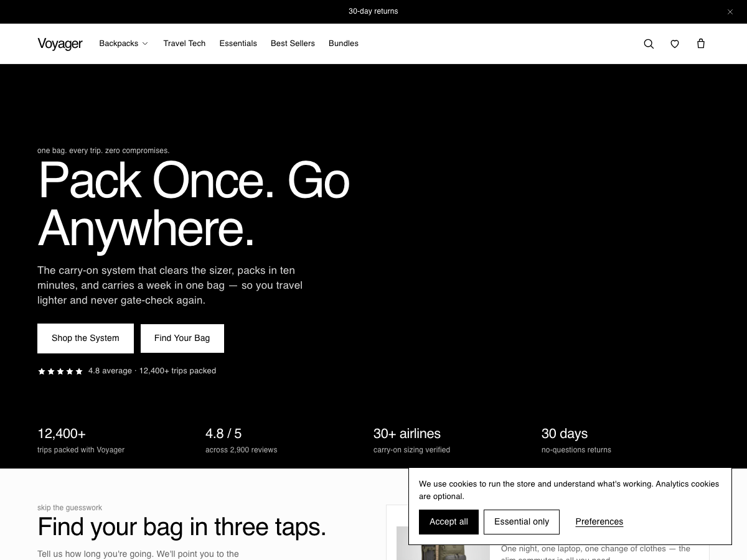The image size is (747, 560).
Task: Click Shop the System button
Action: click(x=85, y=338)
